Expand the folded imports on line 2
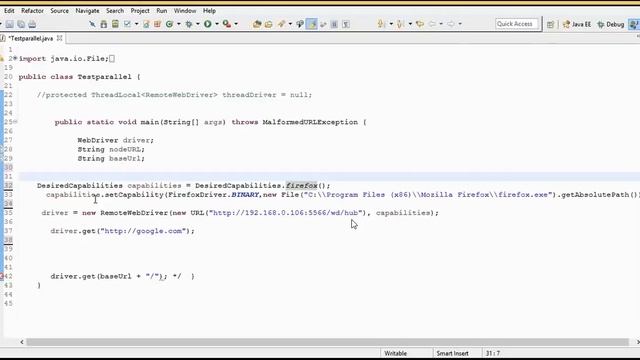 pos(15,58)
